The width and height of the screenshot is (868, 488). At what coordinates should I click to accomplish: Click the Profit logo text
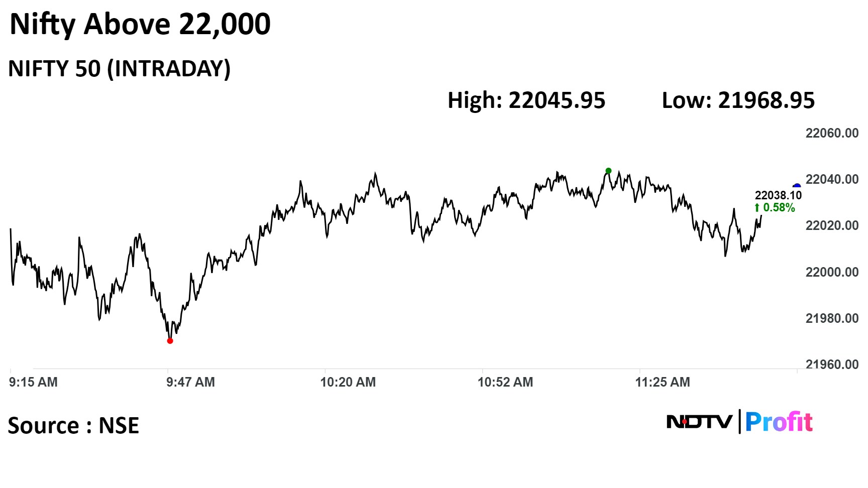tap(779, 422)
